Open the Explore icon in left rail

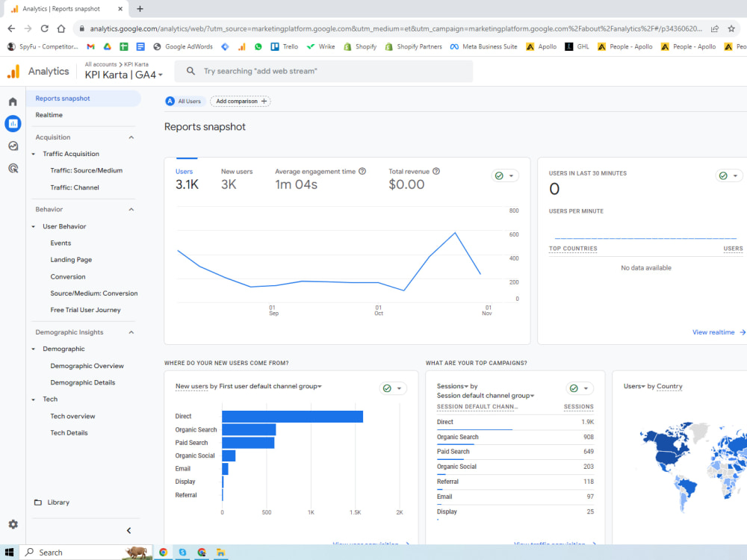point(13,146)
